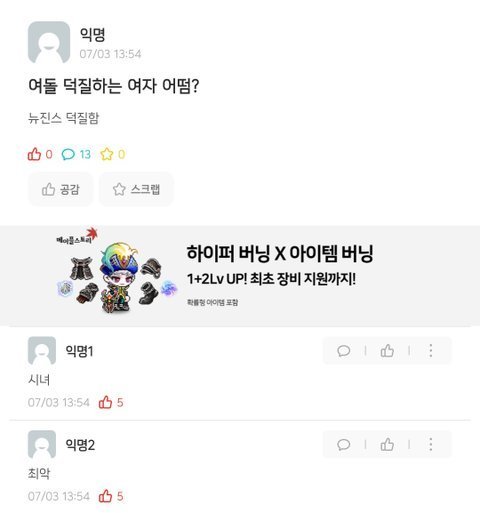Click the 스크랩 scrap button
This screenshot has width=480, height=513.
click(x=136, y=189)
